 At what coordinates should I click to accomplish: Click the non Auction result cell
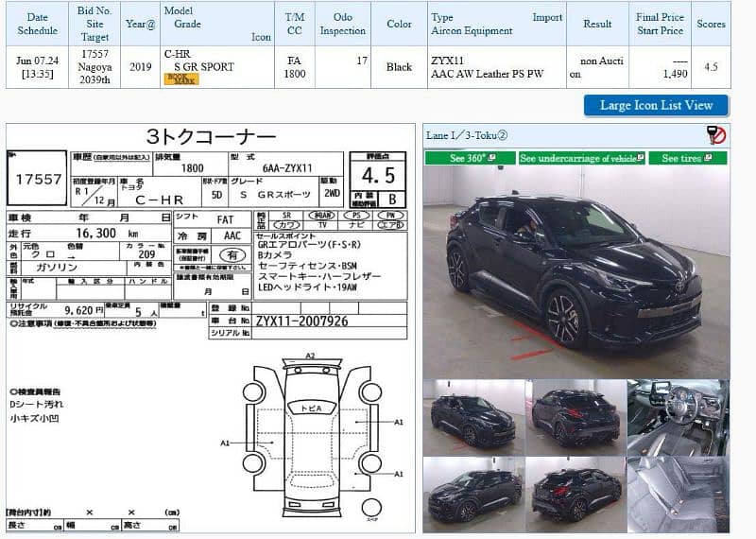pos(597,67)
